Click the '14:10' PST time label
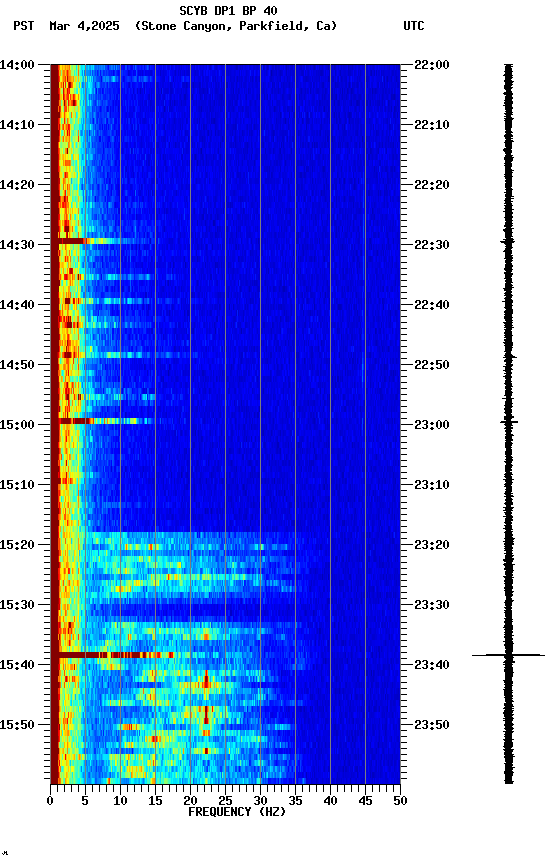552x864 pixels. click(x=17, y=125)
